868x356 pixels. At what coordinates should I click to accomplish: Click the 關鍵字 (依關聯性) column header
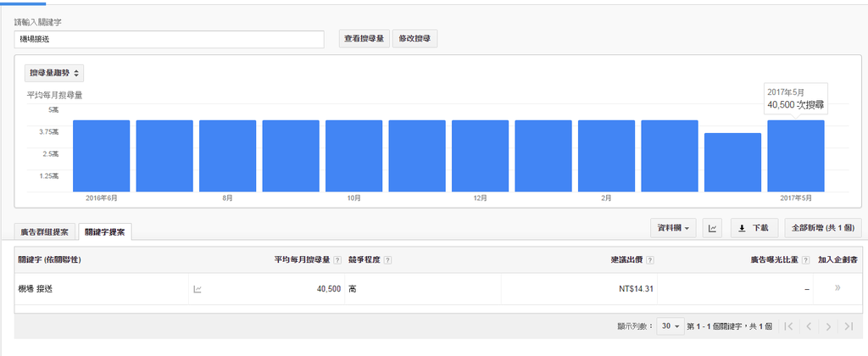(x=49, y=259)
